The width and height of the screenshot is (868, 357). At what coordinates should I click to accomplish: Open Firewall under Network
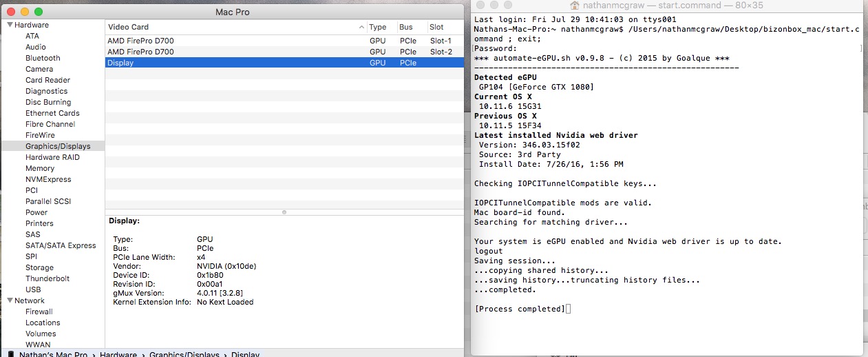(39, 312)
